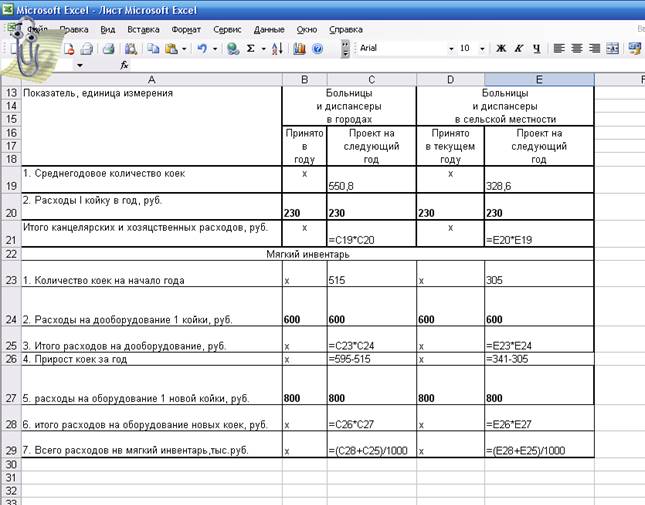The height and width of the screenshot is (505, 645).
Task: Open the Paste options dropdown arrow
Action: [184, 49]
